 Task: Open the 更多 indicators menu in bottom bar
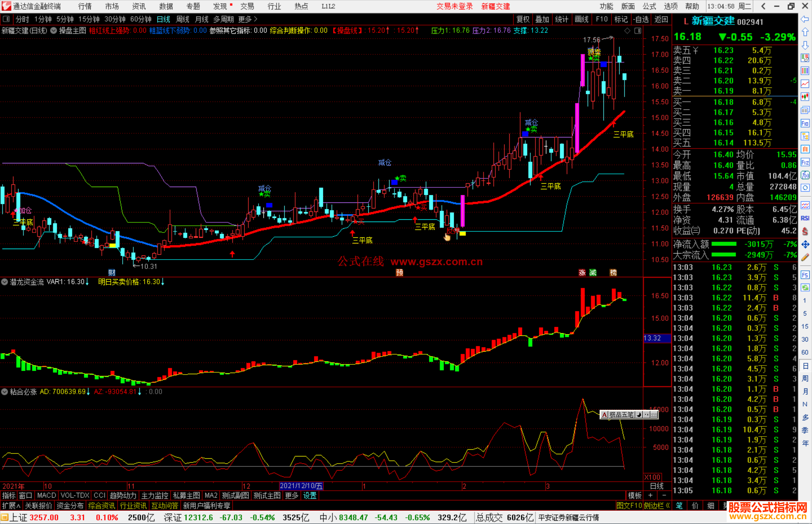tap(292, 495)
